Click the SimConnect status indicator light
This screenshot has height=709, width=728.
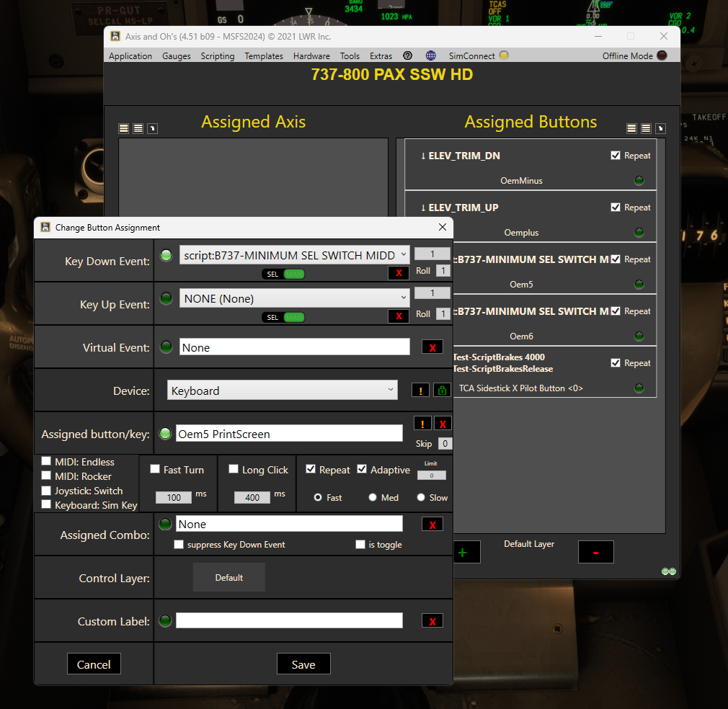[x=504, y=55]
